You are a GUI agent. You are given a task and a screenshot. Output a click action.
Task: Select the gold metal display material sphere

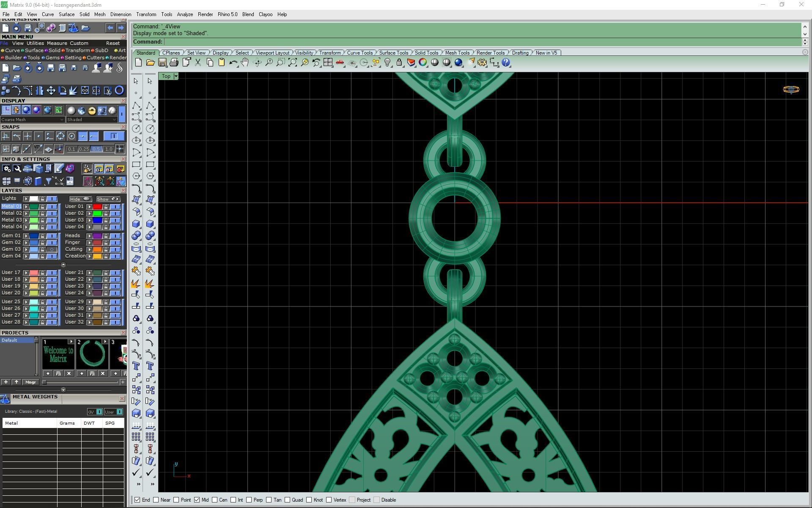pos(92,110)
